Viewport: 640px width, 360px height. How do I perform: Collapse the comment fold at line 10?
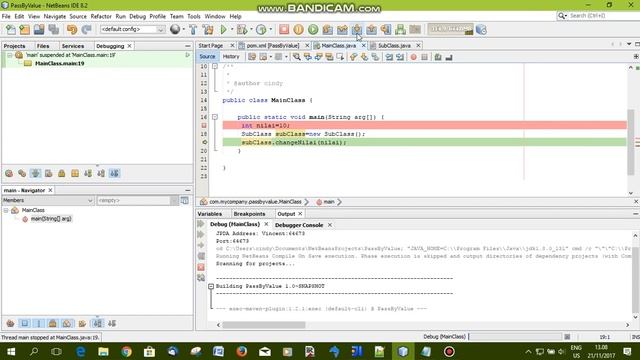pos(215,66)
